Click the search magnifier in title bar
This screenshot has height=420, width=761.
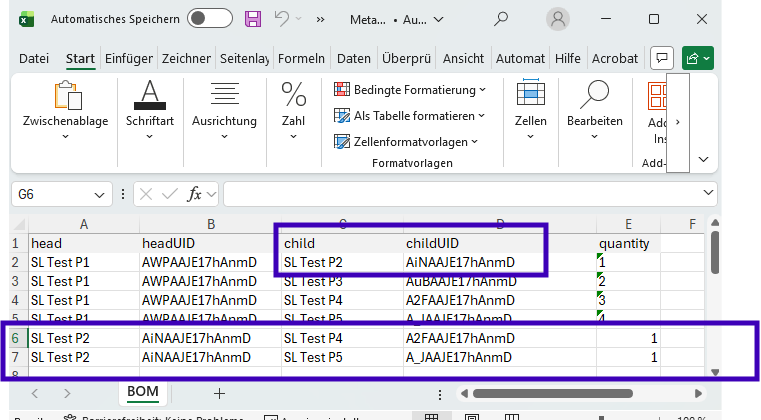click(x=501, y=19)
